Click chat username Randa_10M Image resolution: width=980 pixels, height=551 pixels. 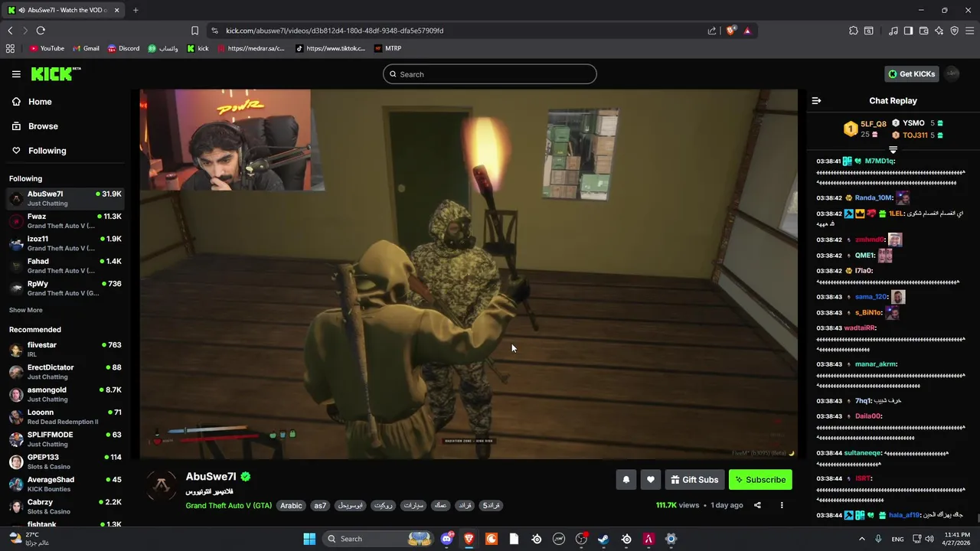pos(874,198)
